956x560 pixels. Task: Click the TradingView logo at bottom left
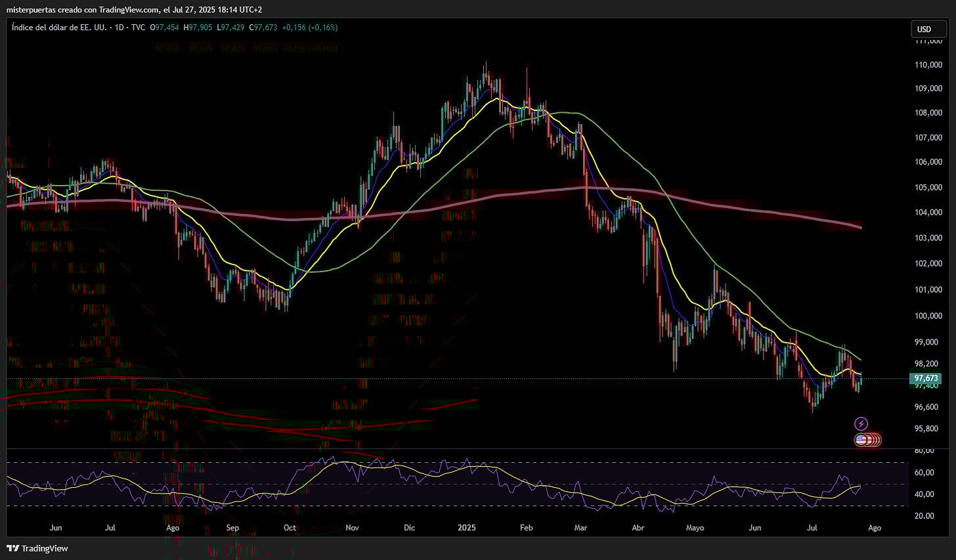[37, 548]
